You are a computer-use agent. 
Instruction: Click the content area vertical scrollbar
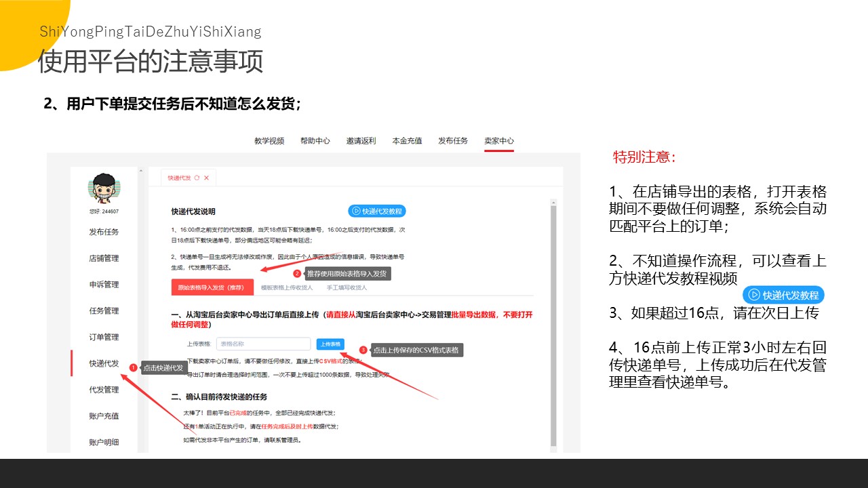click(x=555, y=325)
